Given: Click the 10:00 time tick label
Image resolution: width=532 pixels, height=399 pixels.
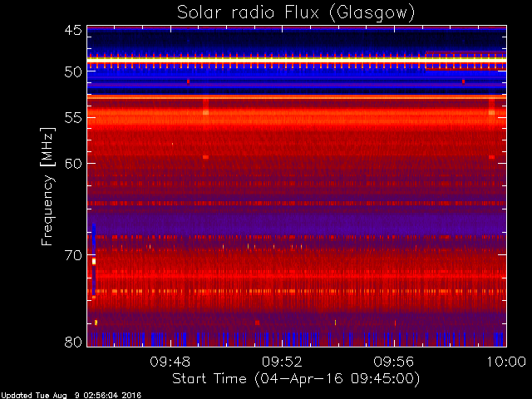Looking at the screenshot, I should coord(506,362).
